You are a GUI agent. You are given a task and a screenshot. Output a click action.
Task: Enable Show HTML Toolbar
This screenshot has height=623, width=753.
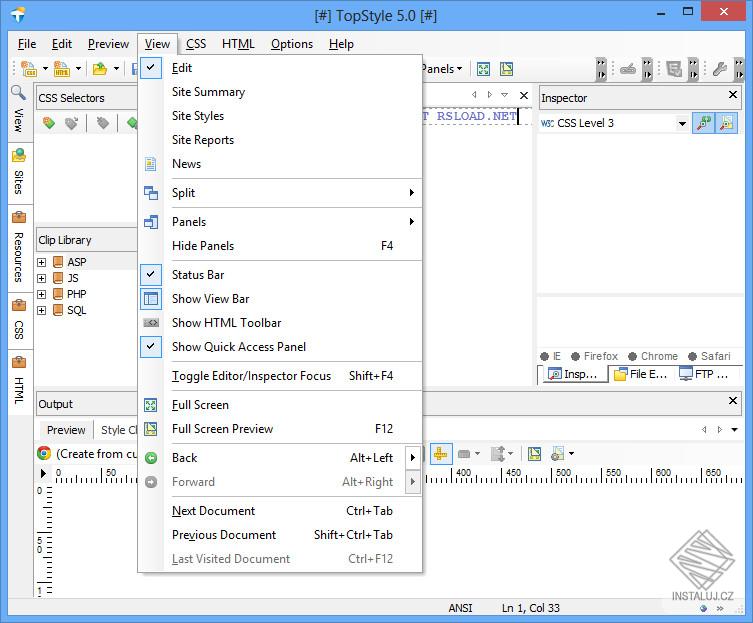point(280,323)
